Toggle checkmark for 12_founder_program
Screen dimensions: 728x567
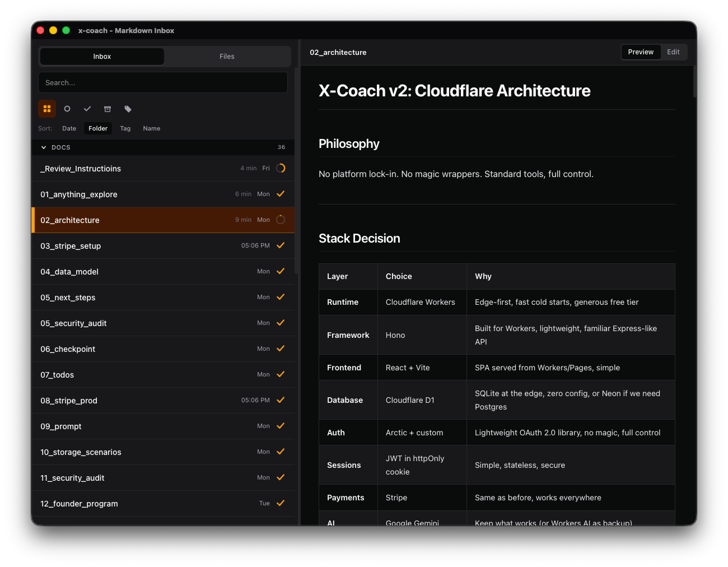coord(281,503)
